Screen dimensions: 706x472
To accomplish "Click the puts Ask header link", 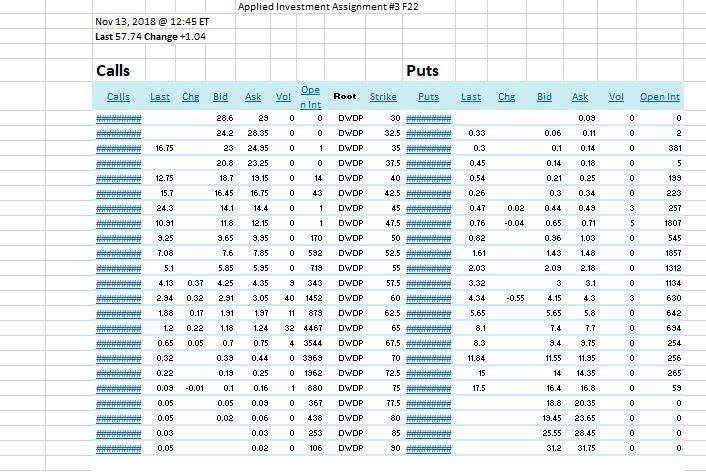I will point(580,97).
